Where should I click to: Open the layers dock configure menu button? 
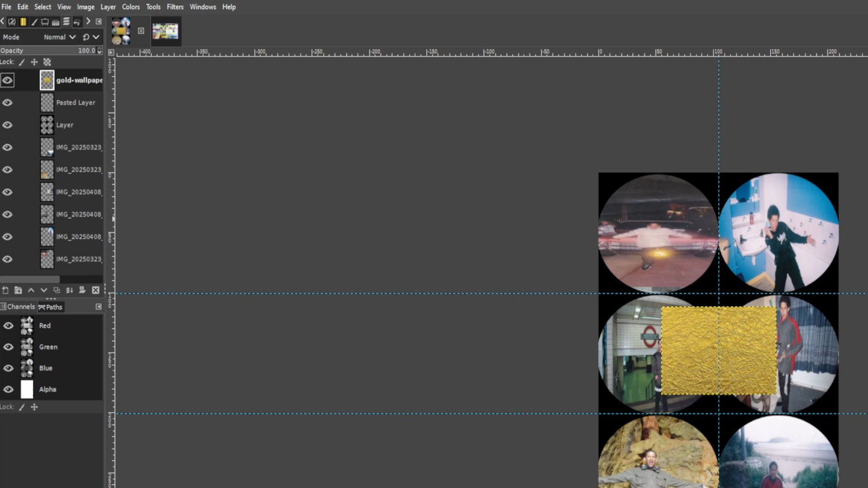(x=99, y=21)
